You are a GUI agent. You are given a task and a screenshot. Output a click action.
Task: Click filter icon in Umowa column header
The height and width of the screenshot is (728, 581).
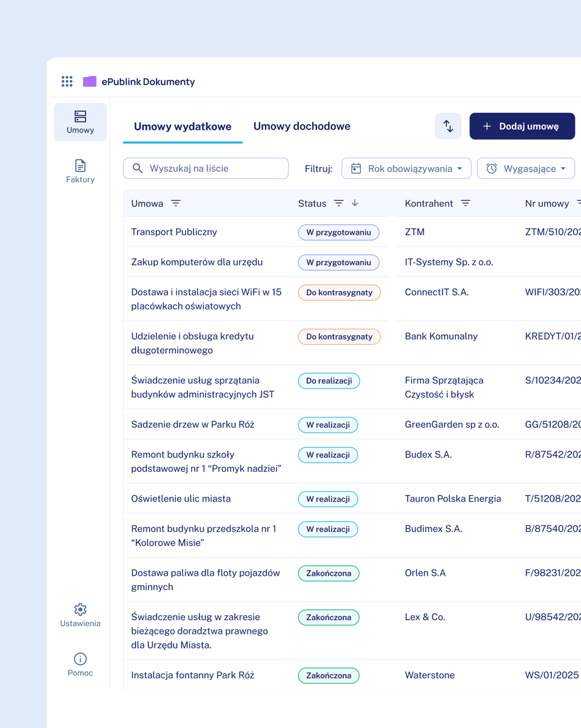176,203
